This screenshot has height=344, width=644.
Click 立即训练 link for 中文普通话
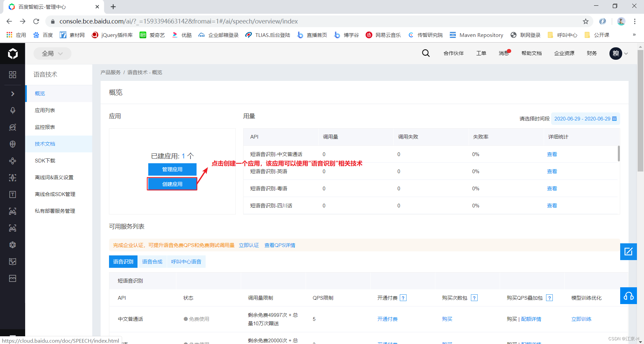[x=582, y=319]
